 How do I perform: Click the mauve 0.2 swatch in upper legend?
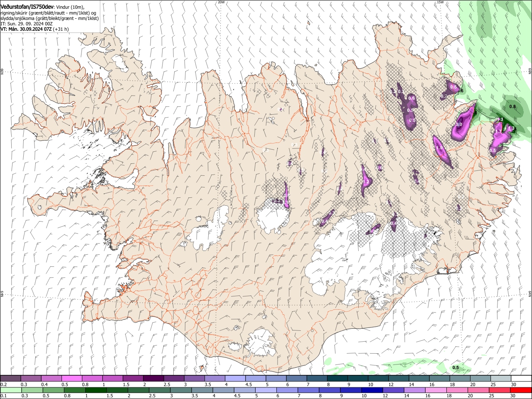coord(10,378)
